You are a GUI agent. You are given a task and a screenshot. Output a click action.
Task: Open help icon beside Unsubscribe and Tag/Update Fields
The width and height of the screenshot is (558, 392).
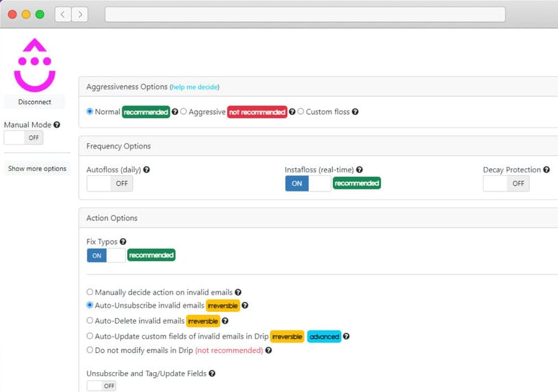212,374
